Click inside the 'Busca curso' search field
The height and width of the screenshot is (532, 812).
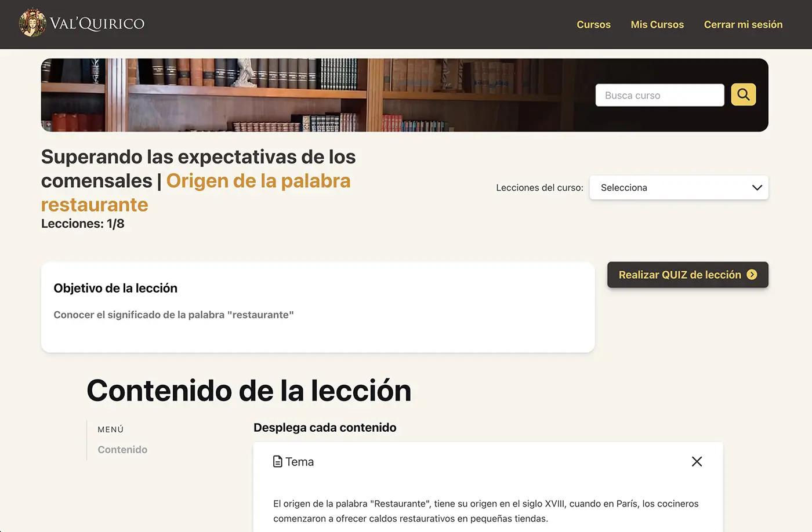tap(659, 94)
